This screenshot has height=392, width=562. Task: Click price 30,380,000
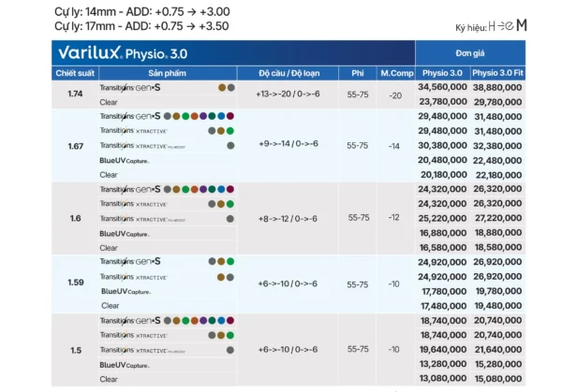[x=442, y=146]
